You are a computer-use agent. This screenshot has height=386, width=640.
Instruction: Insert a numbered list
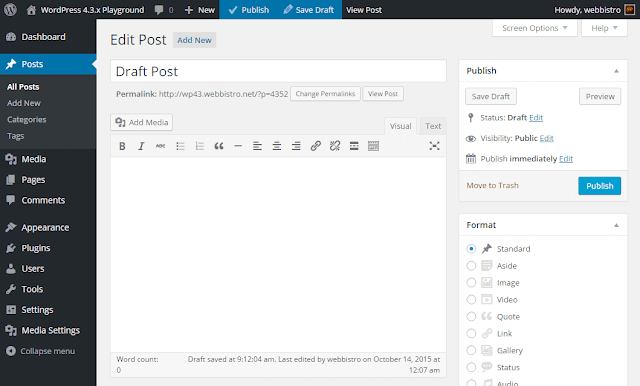pos(199,146)
